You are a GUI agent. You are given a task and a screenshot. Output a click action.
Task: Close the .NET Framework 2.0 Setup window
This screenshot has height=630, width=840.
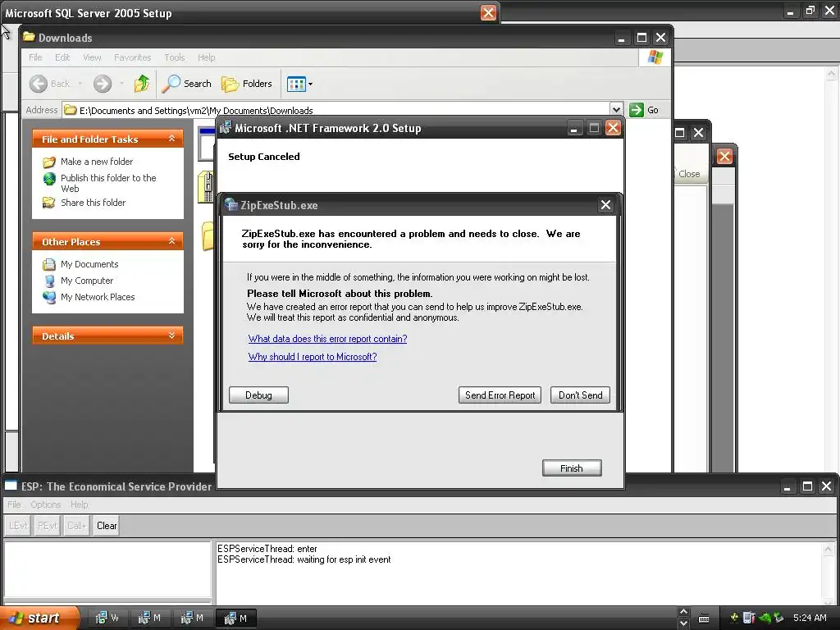point(613,128)
